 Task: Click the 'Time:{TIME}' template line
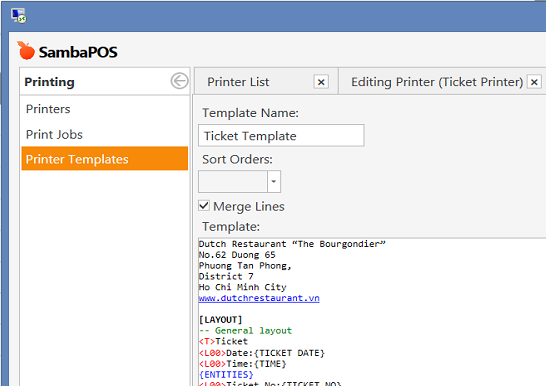click(242, 364)
